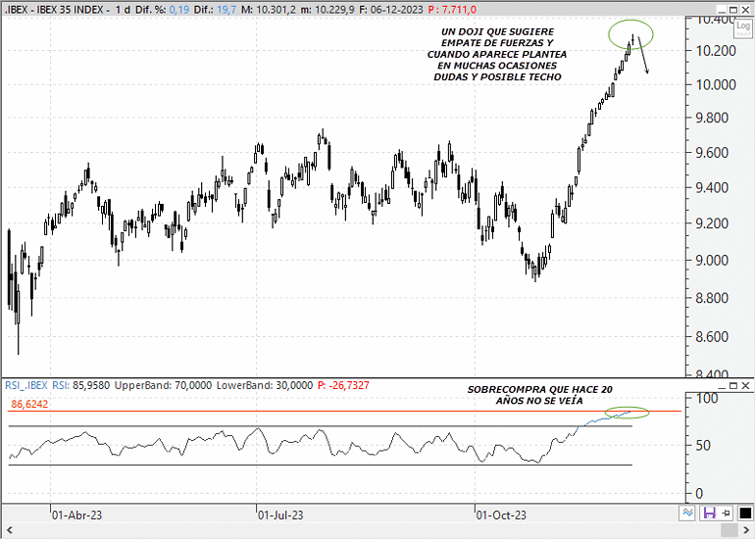This screenshot has height=540, width=756.
Task: Click the scrollbar right arrow
Action: click(x=746, y=530)
